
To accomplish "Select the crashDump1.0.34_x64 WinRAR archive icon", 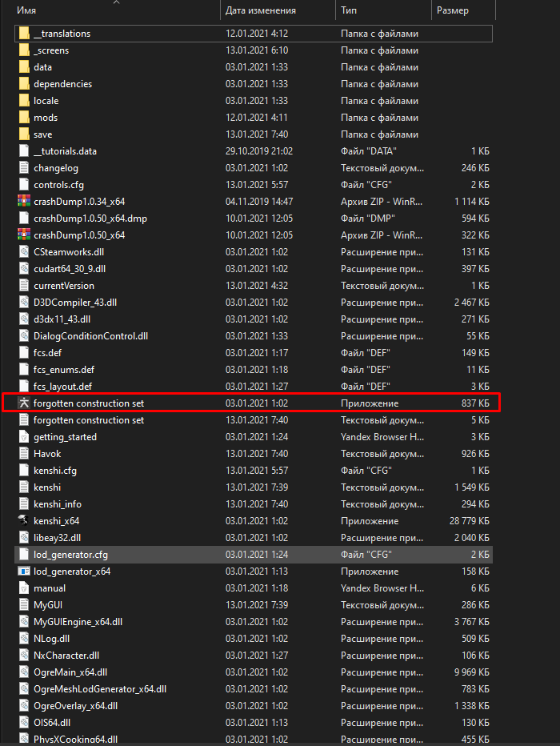I will pos(24,201).
